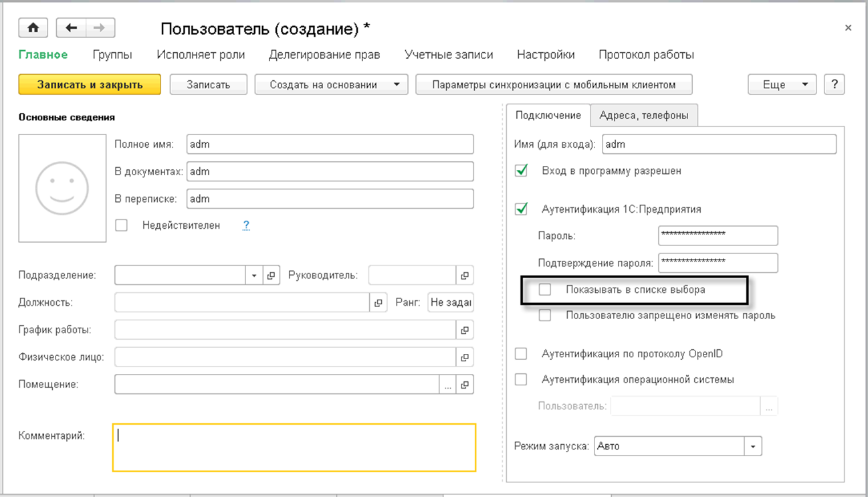
Task: Click the Физическое лицо input field
Action: coord(286,357)
